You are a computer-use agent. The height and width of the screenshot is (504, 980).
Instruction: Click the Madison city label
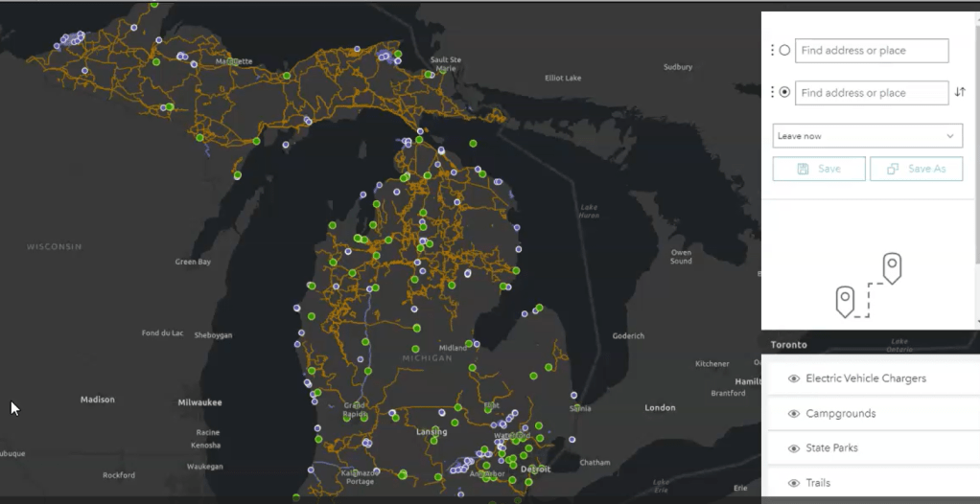point(98,400)
